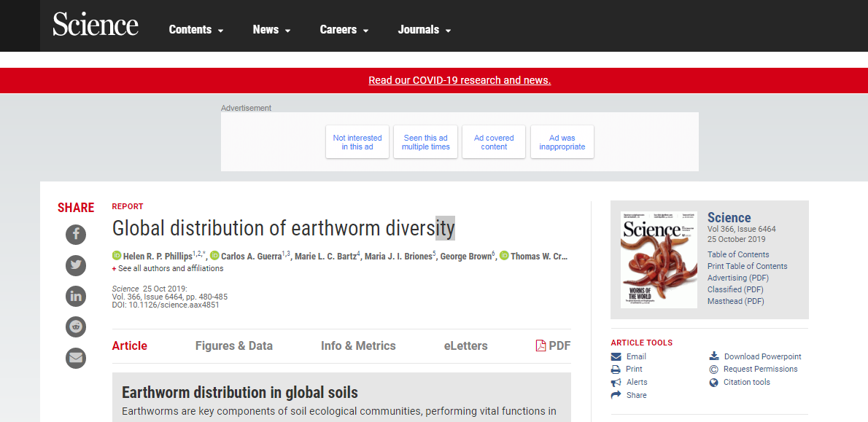Open the Info & Metrics tab
868x422 pixels.
click(358, 345)
